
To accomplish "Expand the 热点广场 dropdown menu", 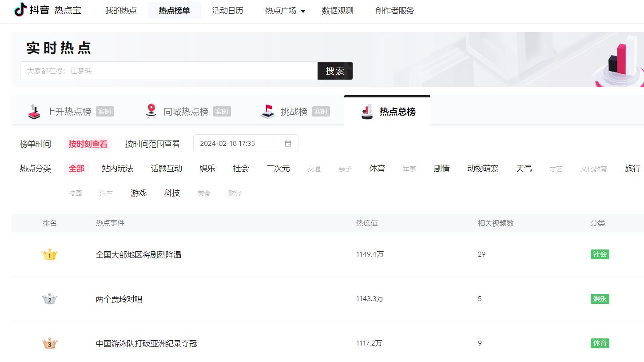I will tap(284, 11).
